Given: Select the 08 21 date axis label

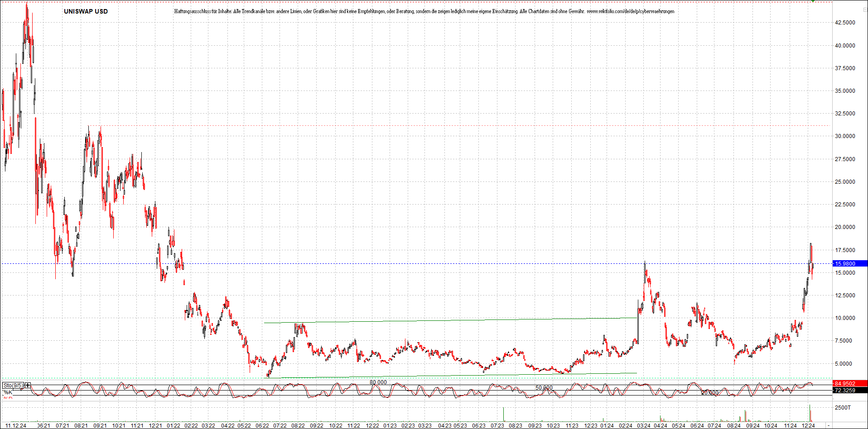Looking at the screenshot, I should pyautogui.click(x=81, y=426).
